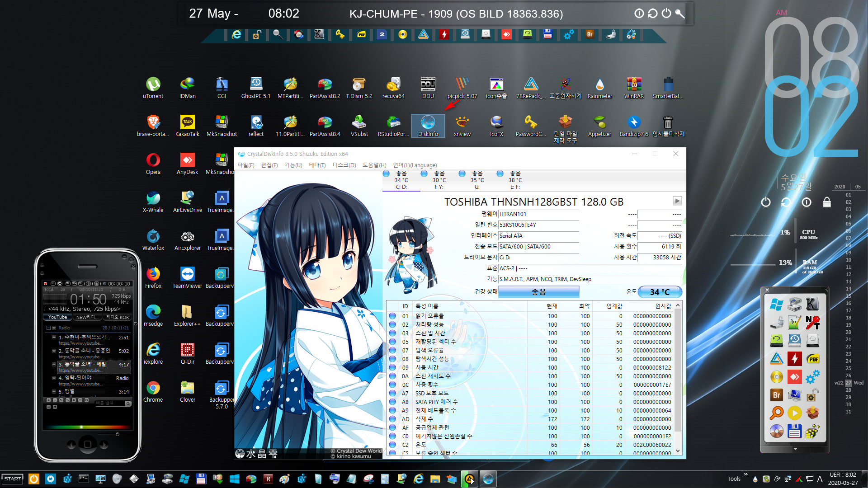Click the 특성 이름 column header
868x488 pixels.
click(470, 306)
